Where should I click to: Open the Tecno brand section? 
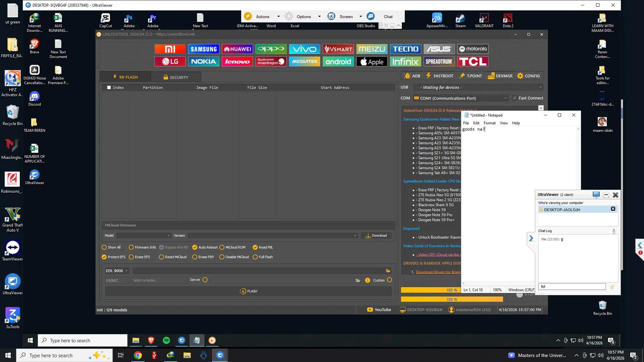click(x=405, y=49)
